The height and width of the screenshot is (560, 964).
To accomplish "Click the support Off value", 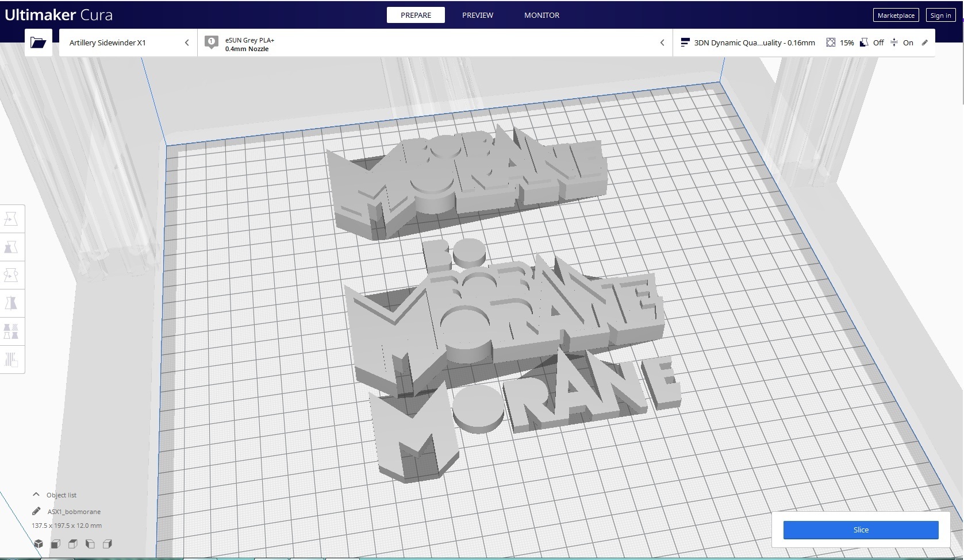I will 878,43.
